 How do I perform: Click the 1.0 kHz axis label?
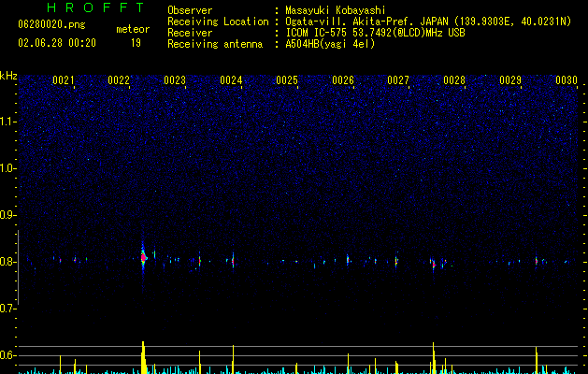coord(8,168)
